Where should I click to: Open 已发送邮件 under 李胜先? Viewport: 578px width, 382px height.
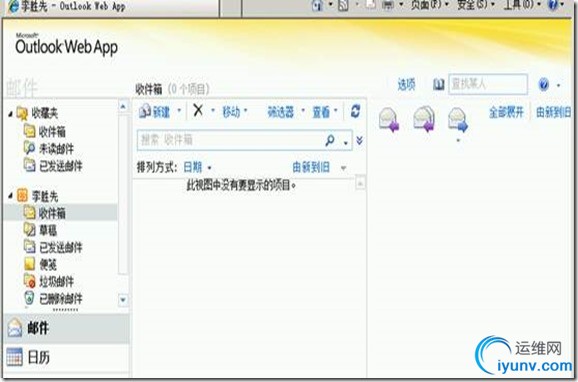pos(53,247)
